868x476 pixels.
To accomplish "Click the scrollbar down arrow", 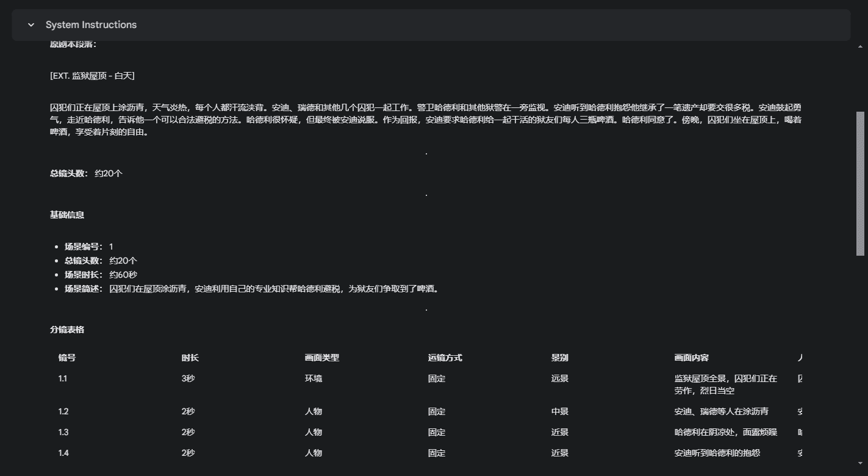I will pos(860,463).
